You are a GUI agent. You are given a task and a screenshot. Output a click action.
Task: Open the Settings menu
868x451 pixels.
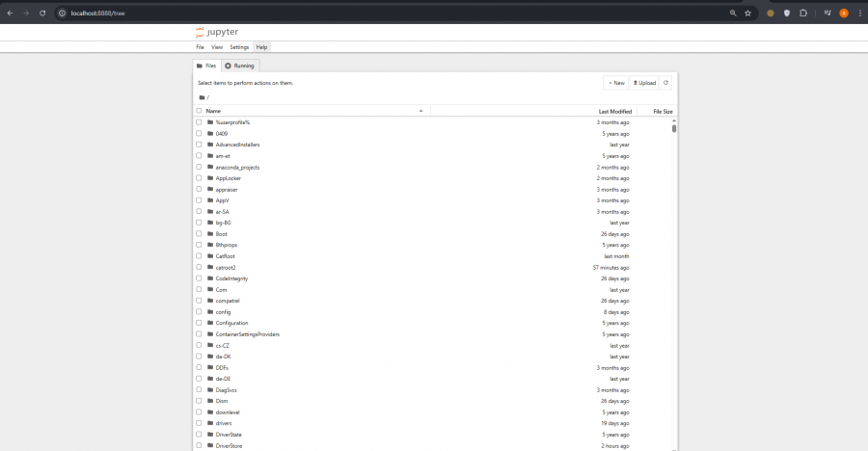[x=239, y=46]
